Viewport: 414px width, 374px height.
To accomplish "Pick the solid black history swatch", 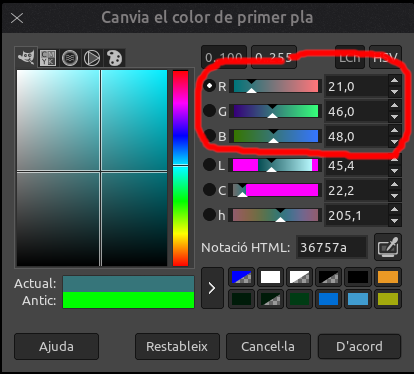I will 358,277.
